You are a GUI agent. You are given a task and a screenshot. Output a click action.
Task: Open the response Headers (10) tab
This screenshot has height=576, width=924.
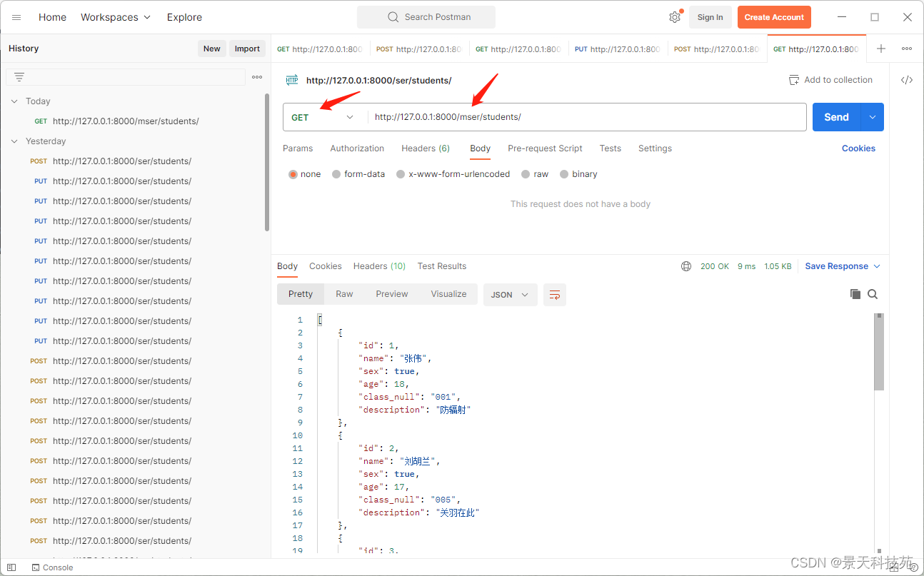click(x=379, y=266)
